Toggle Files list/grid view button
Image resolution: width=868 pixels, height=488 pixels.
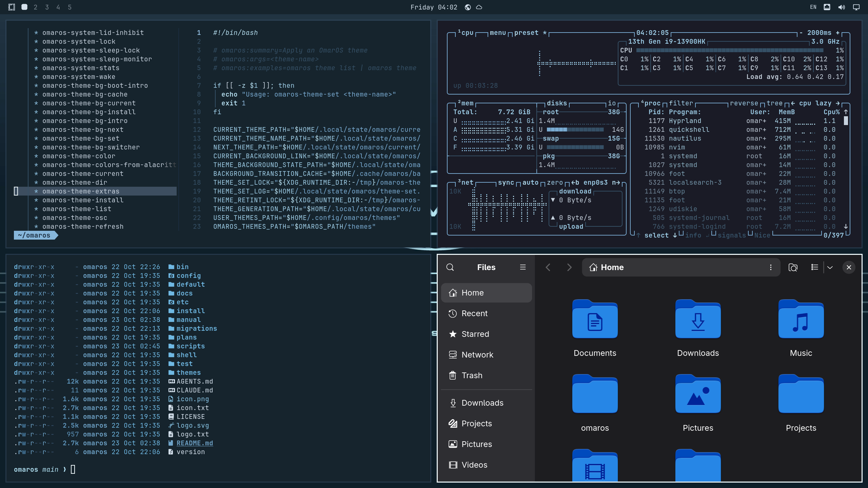814,267
